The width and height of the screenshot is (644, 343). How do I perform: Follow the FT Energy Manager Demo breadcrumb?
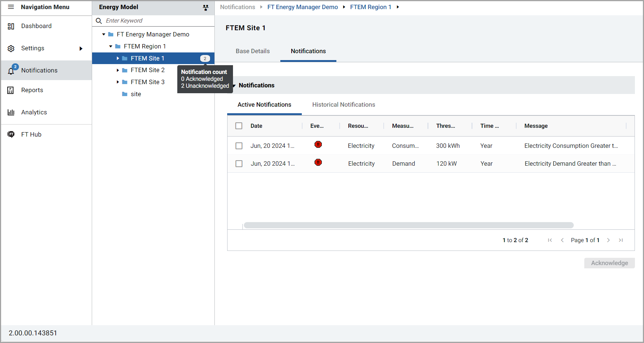pos(302,7)
